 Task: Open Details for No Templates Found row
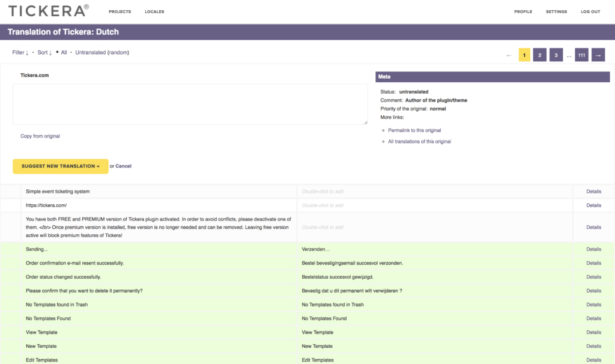(594, 318)
